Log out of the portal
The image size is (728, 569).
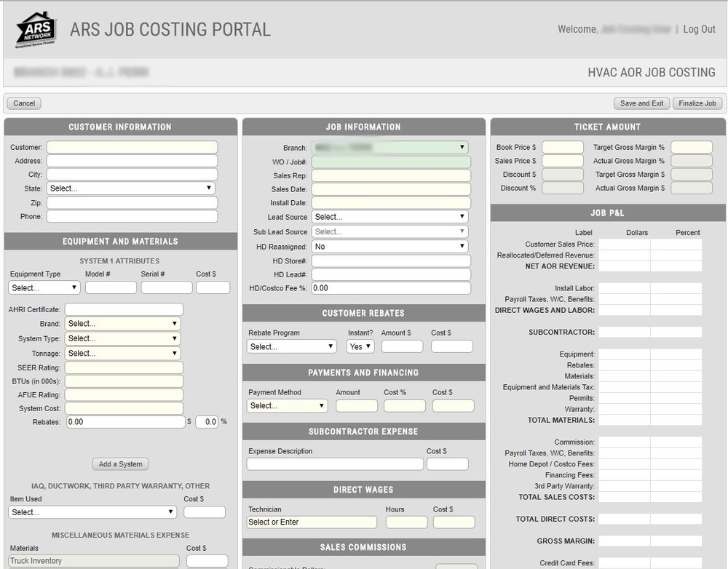click(x=699, y=29)
